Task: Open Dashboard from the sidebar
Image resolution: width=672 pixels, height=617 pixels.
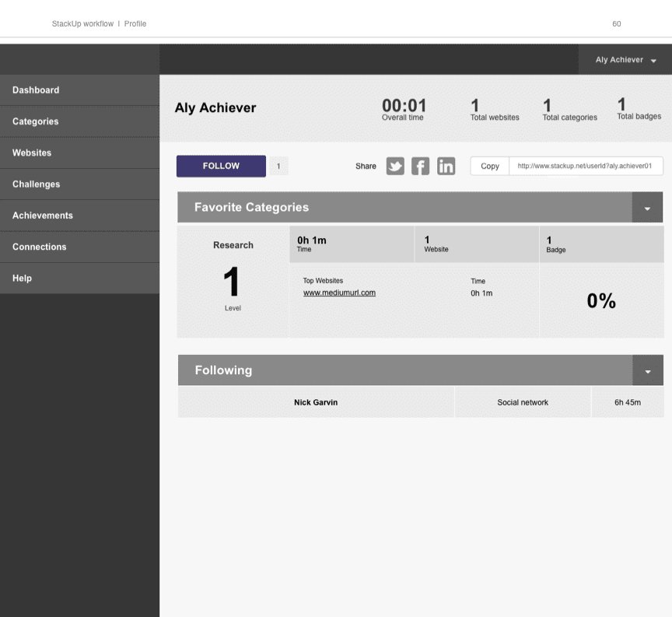Action: [36, 90]
